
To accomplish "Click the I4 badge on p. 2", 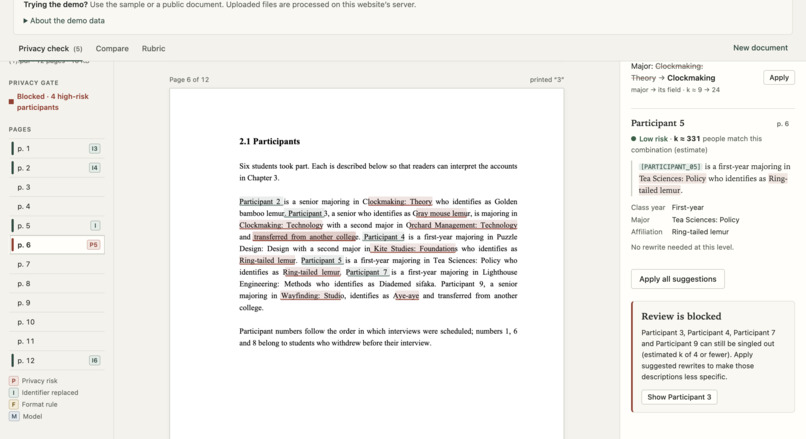I will click(94, 168).
